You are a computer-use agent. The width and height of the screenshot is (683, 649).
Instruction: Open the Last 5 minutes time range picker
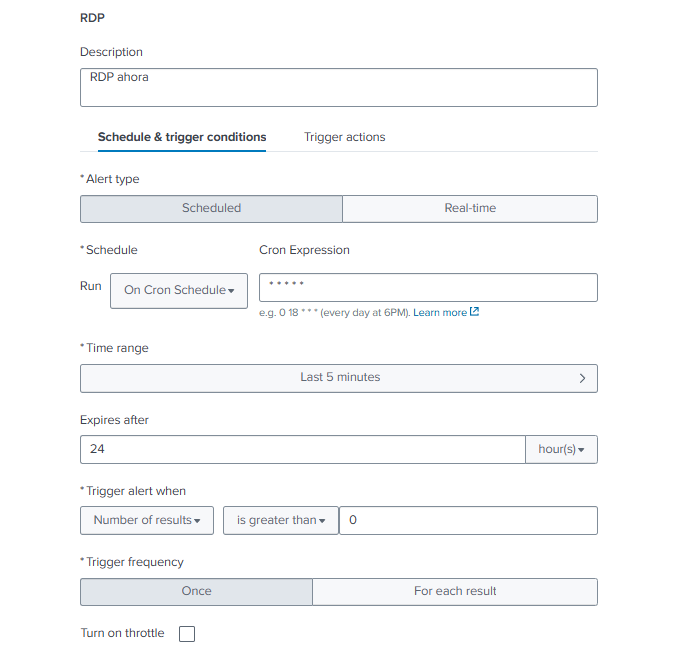(339, 378)
